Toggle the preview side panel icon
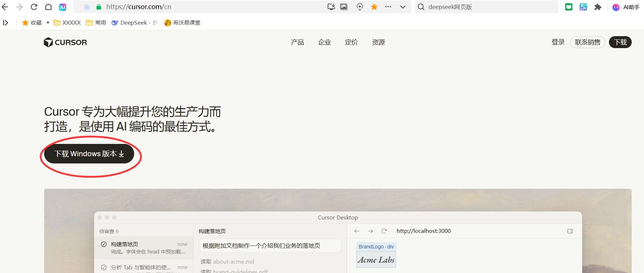 coord(570,231)
